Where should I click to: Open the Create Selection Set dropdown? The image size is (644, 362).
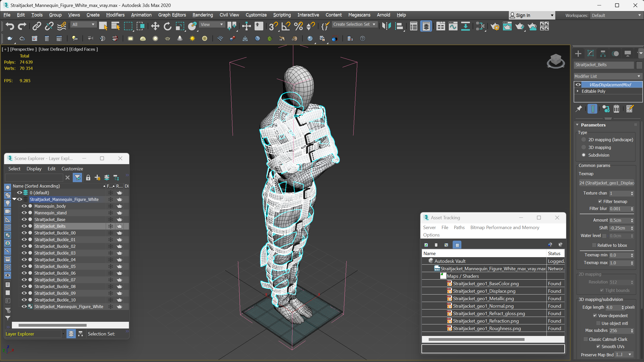pos(355,24)
